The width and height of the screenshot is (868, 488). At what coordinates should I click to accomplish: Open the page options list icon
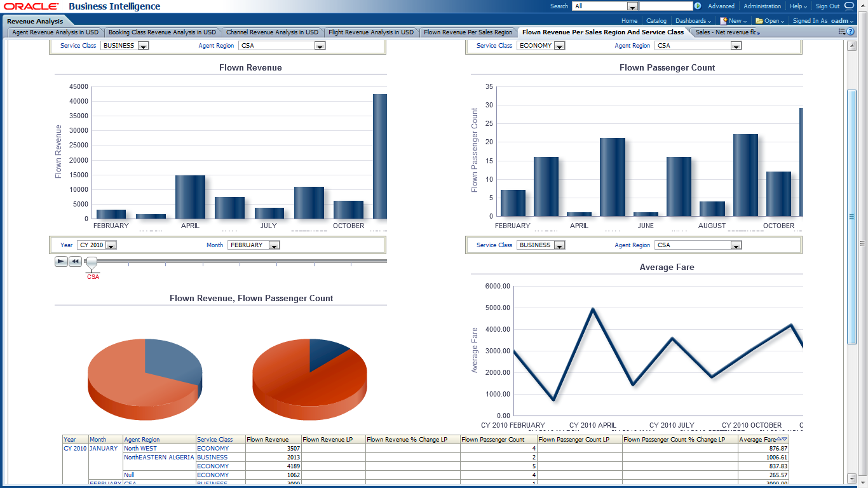pyautogui.click(x=842, y=32)
